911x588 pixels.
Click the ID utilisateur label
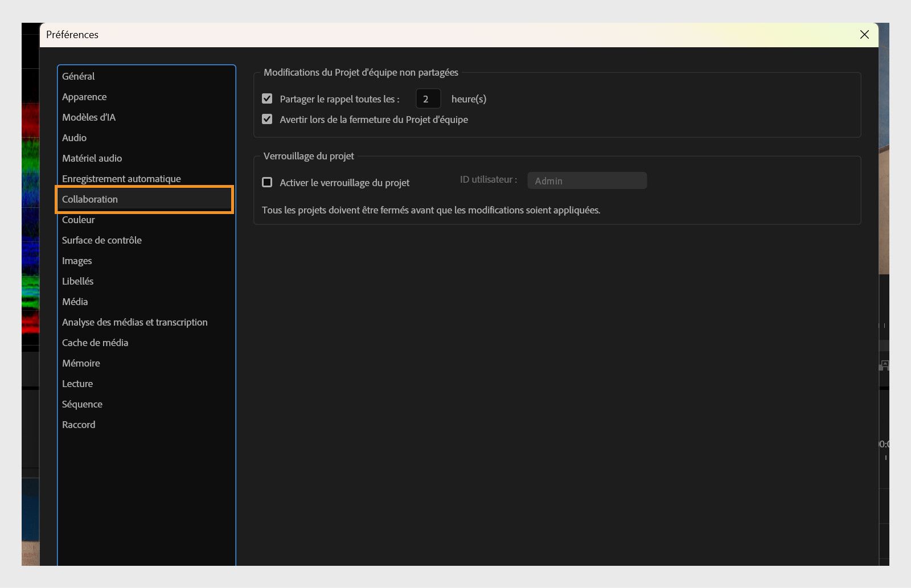click(x=489, y=179)
